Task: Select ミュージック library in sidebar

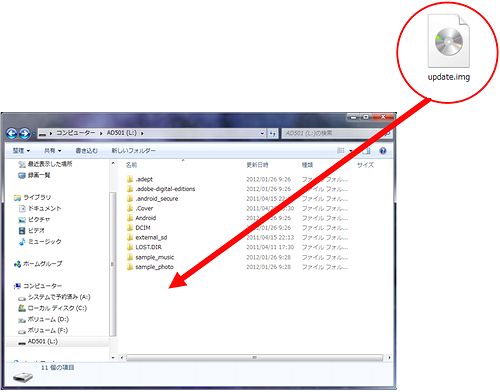Action: point(40,242)
